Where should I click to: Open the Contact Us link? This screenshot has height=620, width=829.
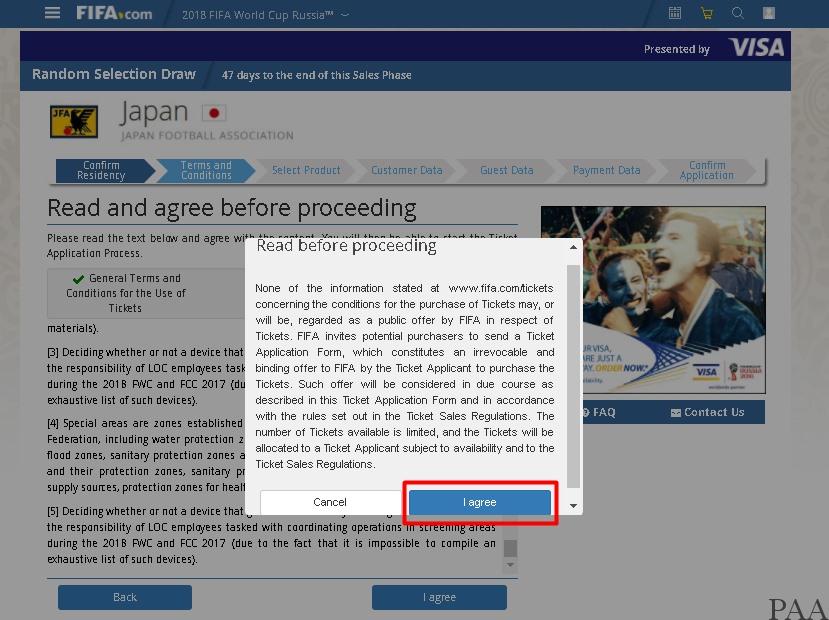coord(707,412)
